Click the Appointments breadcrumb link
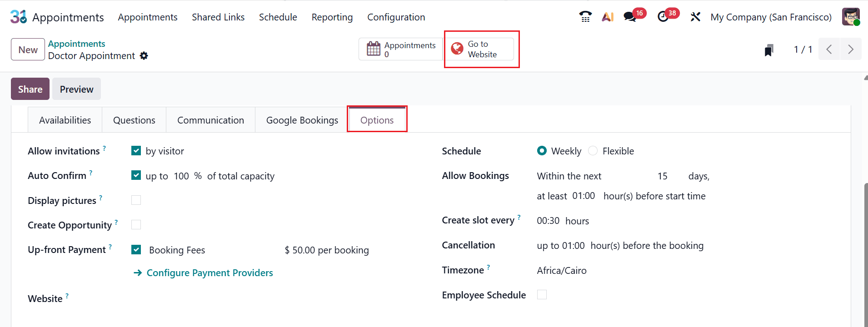Image resolution: width=868 pixels, height=327 pixels. click(x=76, y=44)
